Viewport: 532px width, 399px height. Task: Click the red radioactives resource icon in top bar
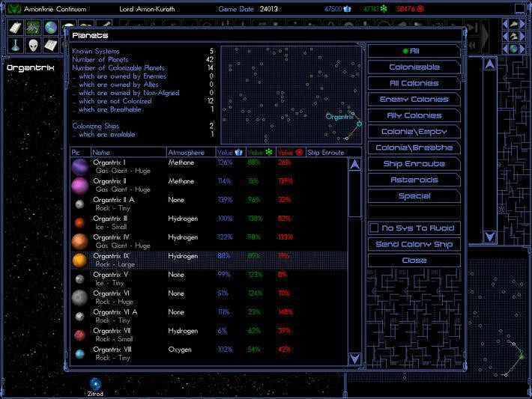tap(420, 9)
